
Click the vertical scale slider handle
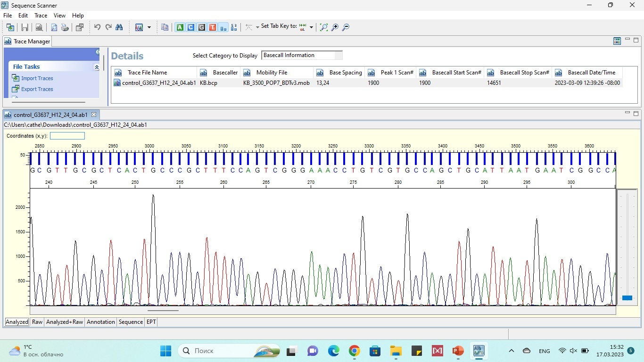tap(627, 298)
